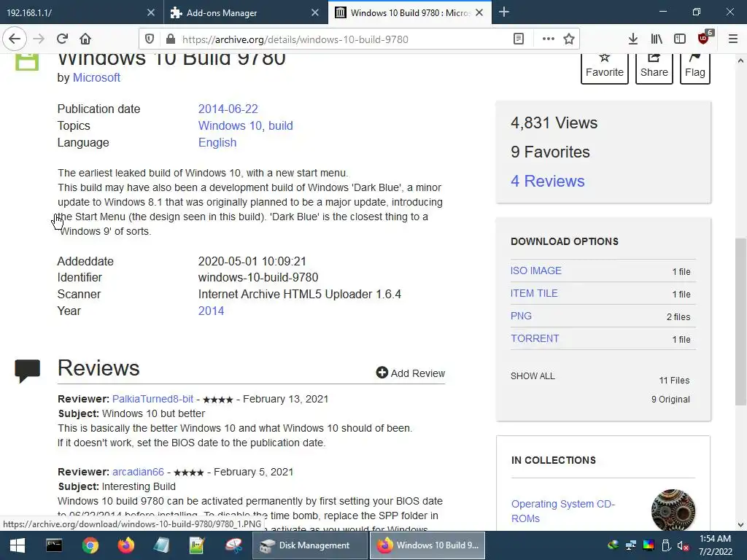Click SHOW ALL download files
Viewport: 747px width, 560px height.
(533, 376)
